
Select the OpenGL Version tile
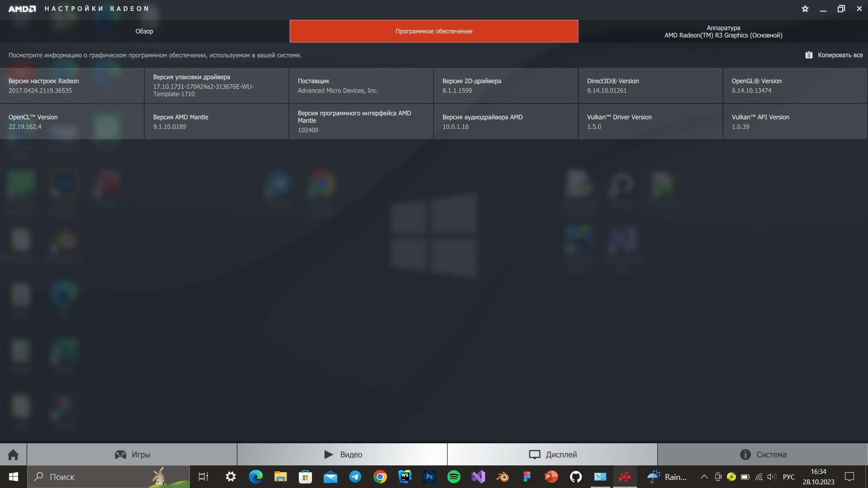[795, 85]
